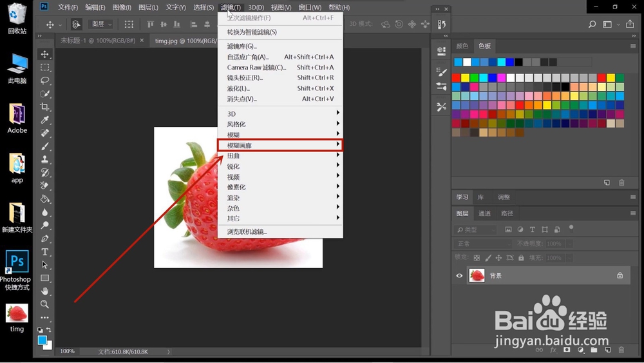Open the 类型 layer filter dropdown
Screen dimensions: 644x363
point(476,230)
